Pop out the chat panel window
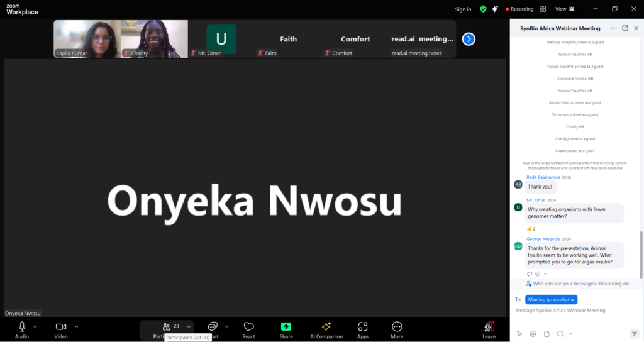This screenshot has height=342, width=644. (625, 28)
